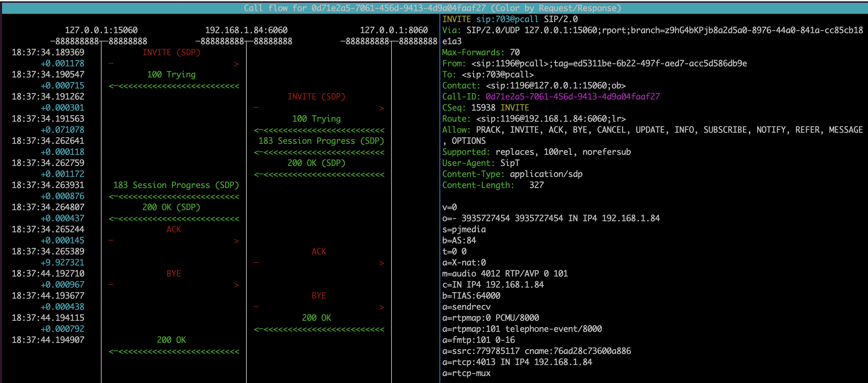Select the BYE at 18:37:44.193677
Viewport: 868px width, 383px height.
tap(319, 296)
